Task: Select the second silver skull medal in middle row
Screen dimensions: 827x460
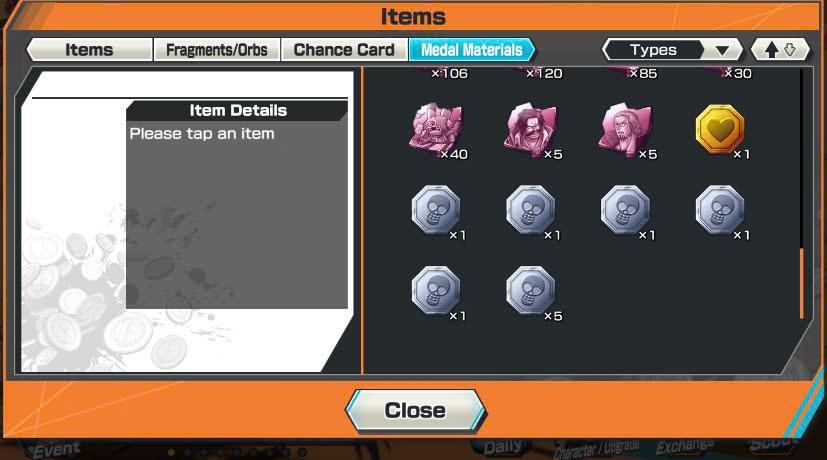Action: (531, 210)
